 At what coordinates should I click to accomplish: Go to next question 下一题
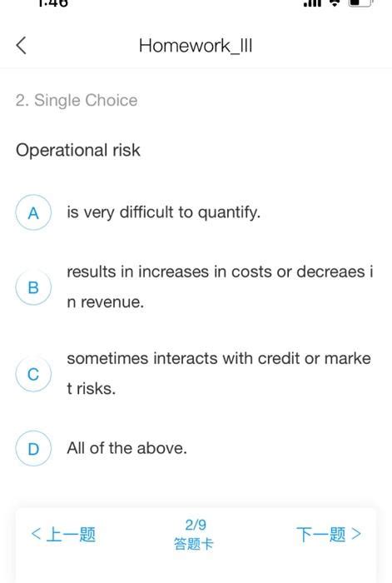click(x=329, y=535)
